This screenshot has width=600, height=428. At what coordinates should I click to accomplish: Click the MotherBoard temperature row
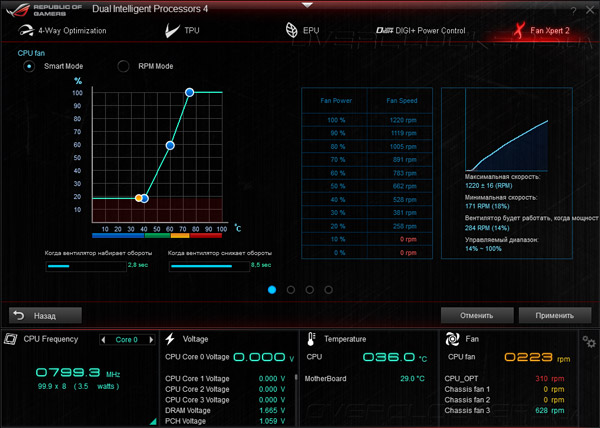tap(365, 379)
